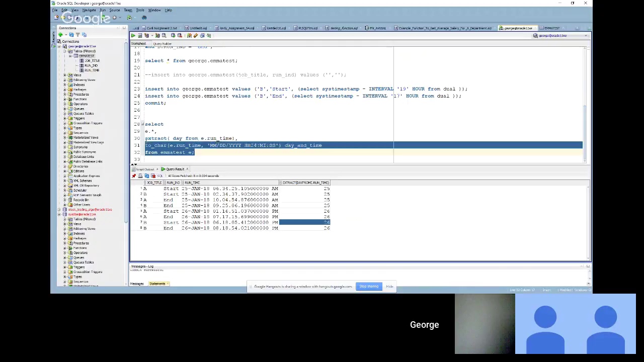Open the Messages tab in log panel
Viewport: 644px width, 362px height.
[x=137, y=284]
